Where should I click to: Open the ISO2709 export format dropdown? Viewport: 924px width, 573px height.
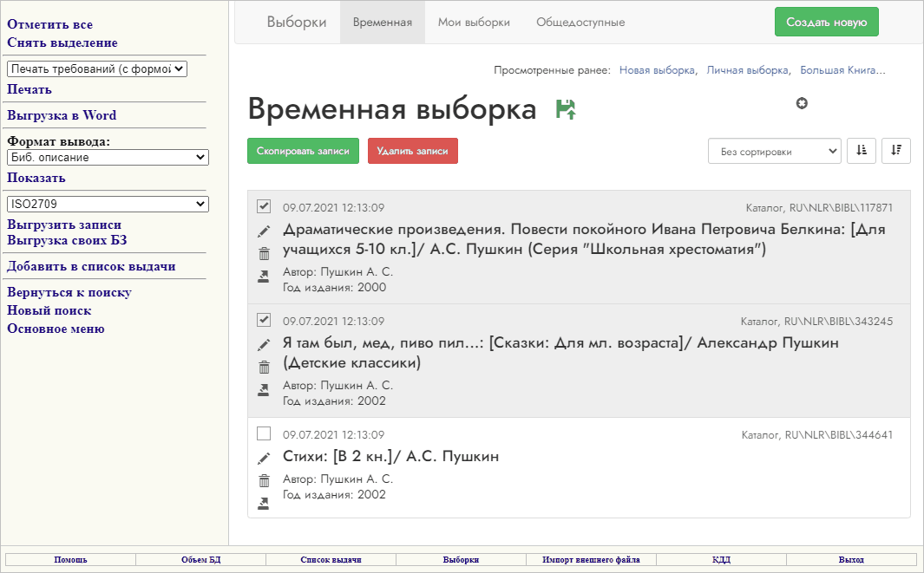point(108,204)
